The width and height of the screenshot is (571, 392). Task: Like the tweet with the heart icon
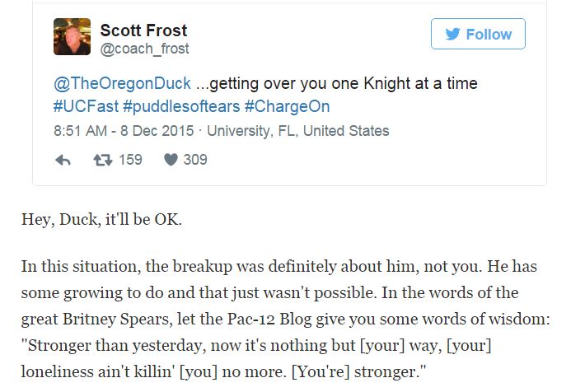pyautogui.click(x=171, y=160)
